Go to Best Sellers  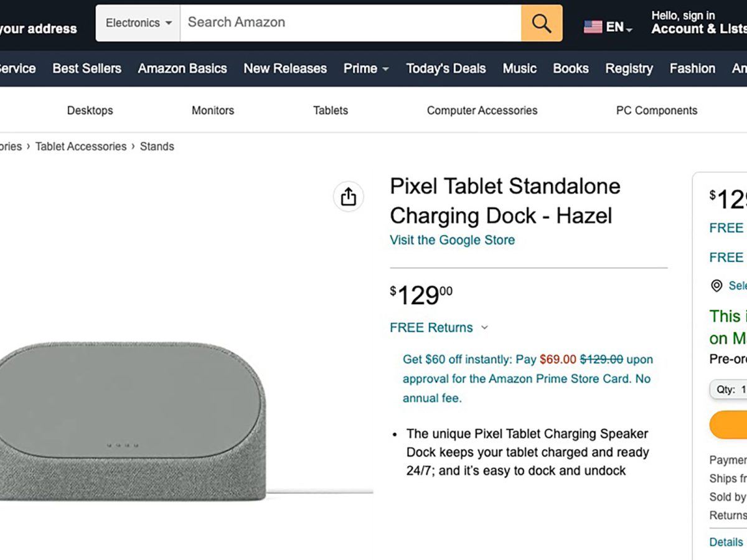(x=87, y=68)
